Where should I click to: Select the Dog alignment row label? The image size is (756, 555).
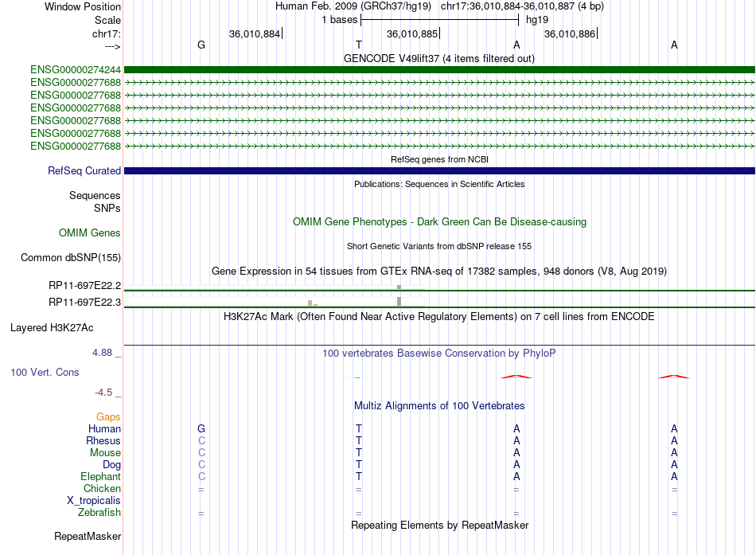click(112, 465)
